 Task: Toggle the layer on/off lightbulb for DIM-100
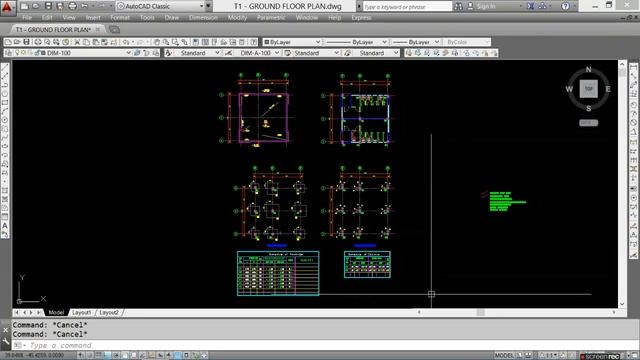point(17,53)
